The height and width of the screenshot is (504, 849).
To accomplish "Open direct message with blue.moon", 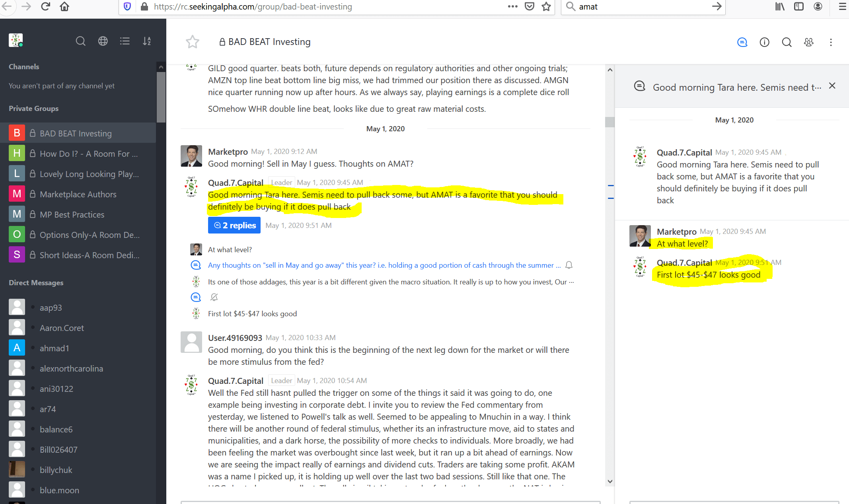I will click(78, 490).
